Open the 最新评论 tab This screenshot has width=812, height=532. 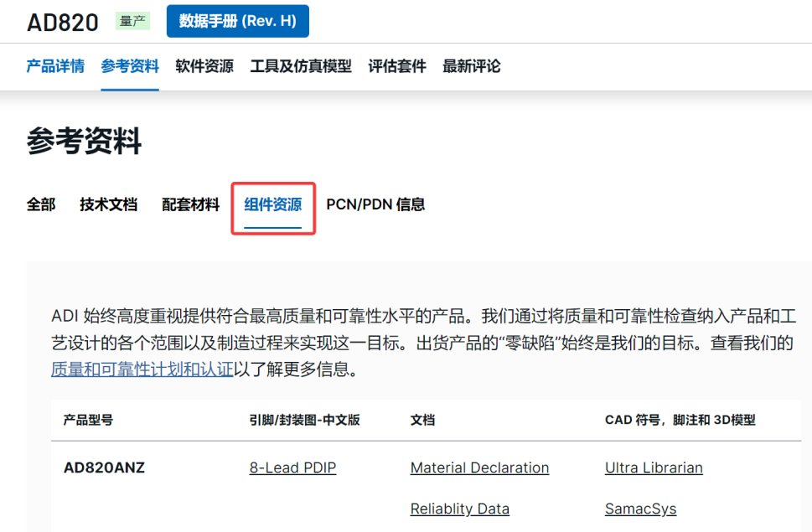[471, 66]
